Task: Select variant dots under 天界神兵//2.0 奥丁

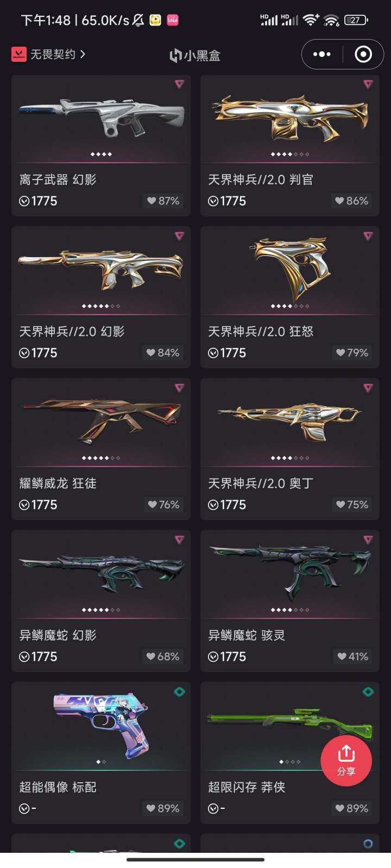Action: click(290, 458)
